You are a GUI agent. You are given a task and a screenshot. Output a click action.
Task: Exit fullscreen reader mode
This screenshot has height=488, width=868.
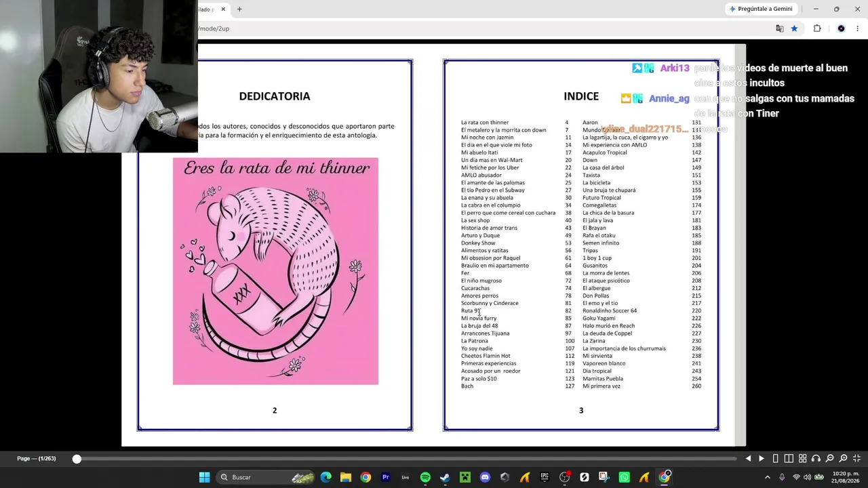tap(856, 459)
